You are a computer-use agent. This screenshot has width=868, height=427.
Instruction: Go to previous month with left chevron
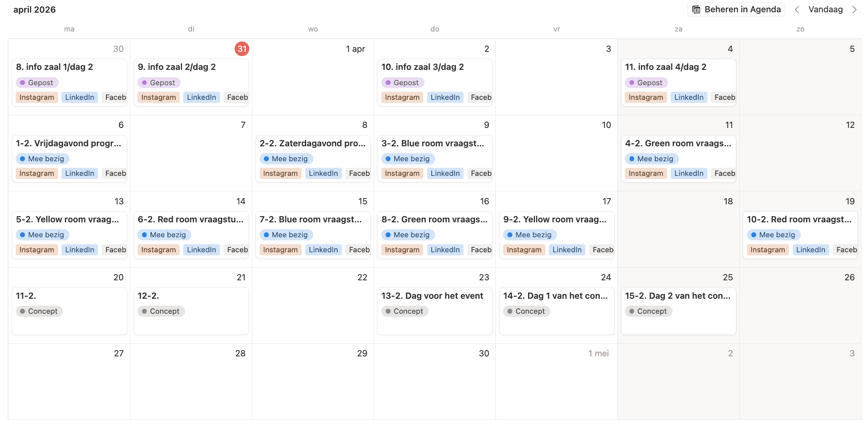pyautogui.click(x=797, y=10)
